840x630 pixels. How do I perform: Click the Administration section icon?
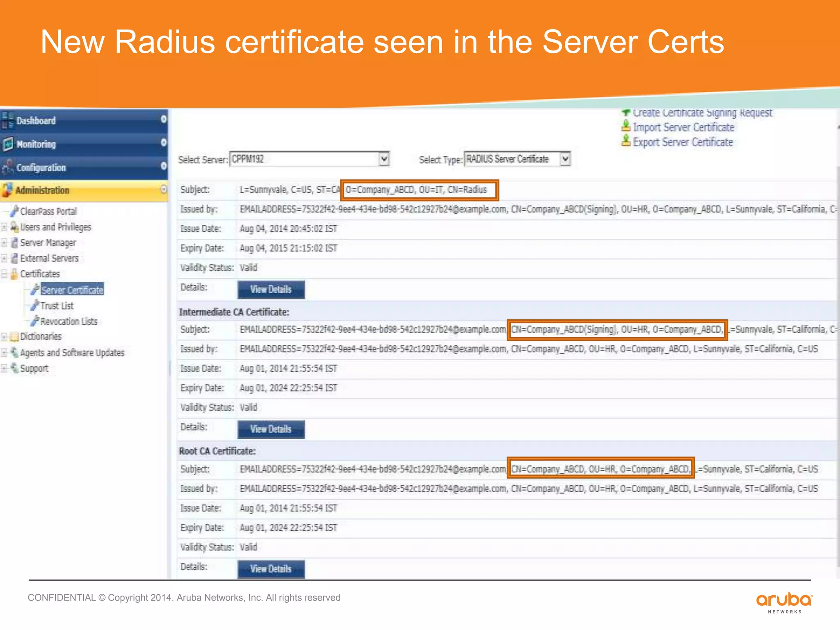coord(7,190)
